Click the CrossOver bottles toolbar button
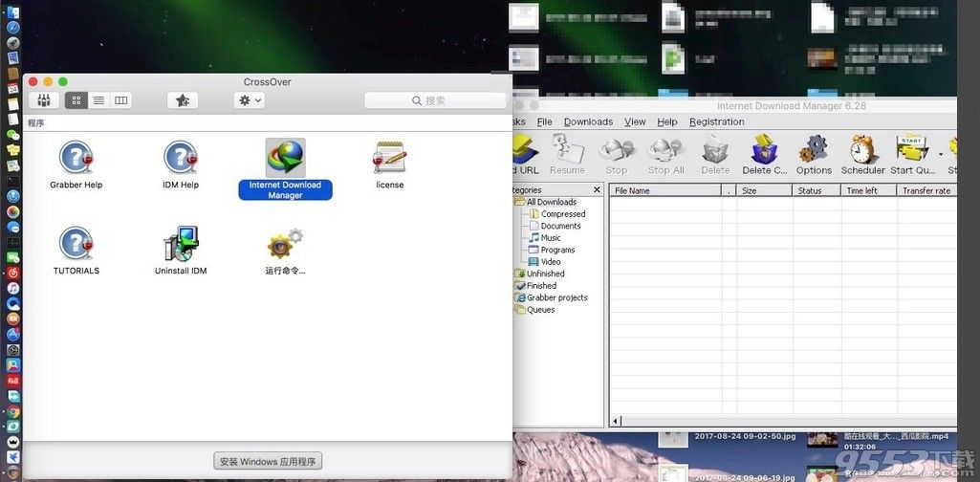980x482 pixels. (44, 100)
